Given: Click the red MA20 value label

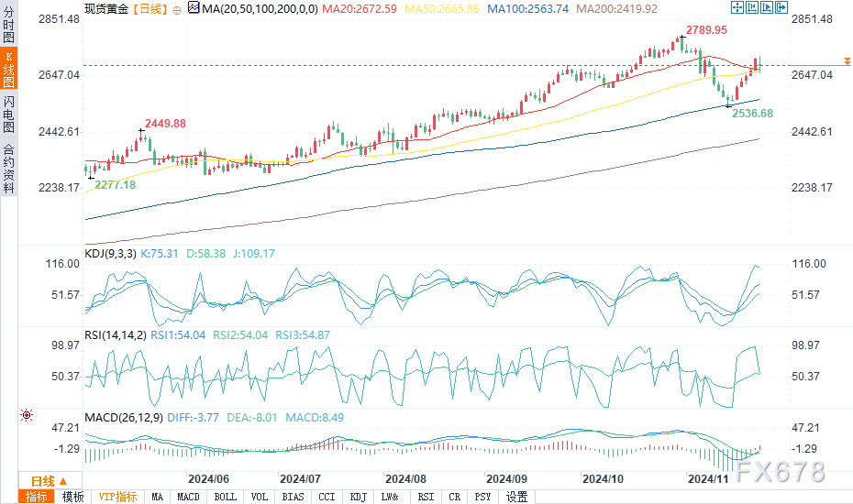Looking at the screenshot, I should (360, 9).
